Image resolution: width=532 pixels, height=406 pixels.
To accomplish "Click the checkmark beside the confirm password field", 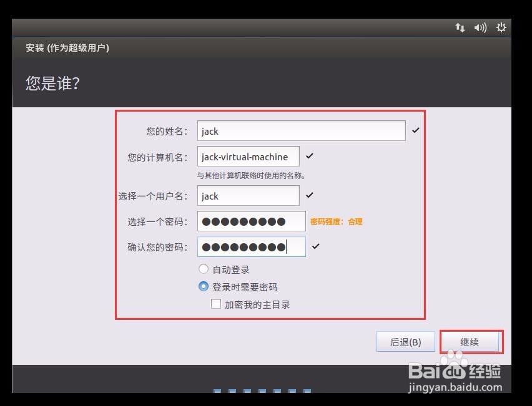I will click(x=316, y=246).
